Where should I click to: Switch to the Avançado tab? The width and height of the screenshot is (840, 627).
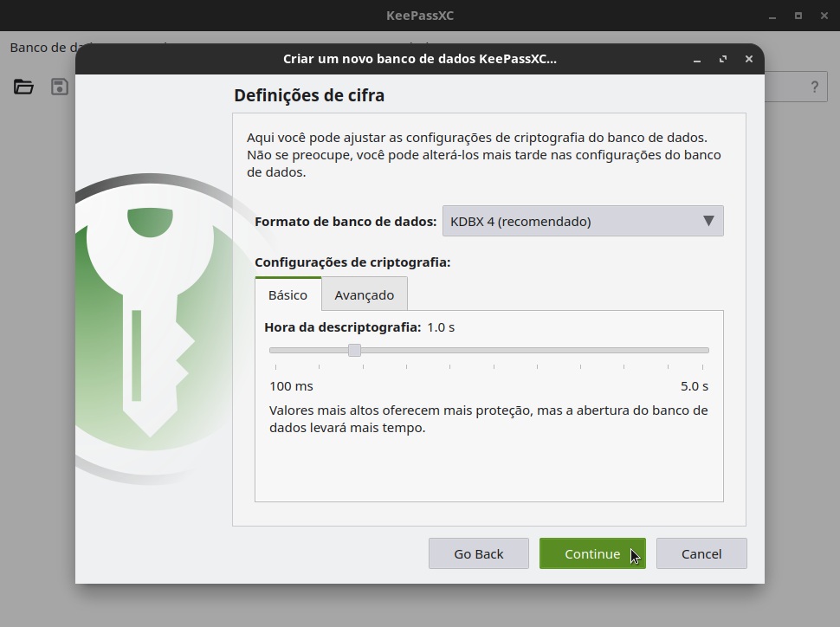coord(365,294)
